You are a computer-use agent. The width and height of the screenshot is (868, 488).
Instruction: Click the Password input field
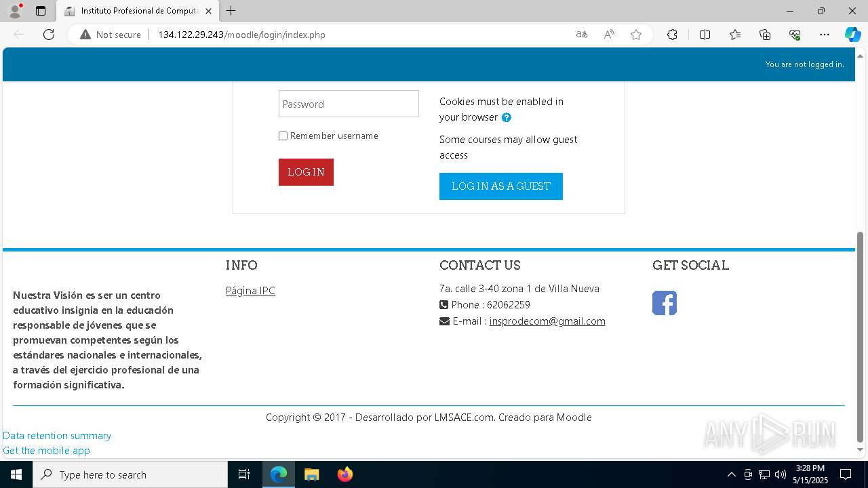(349, 104)
